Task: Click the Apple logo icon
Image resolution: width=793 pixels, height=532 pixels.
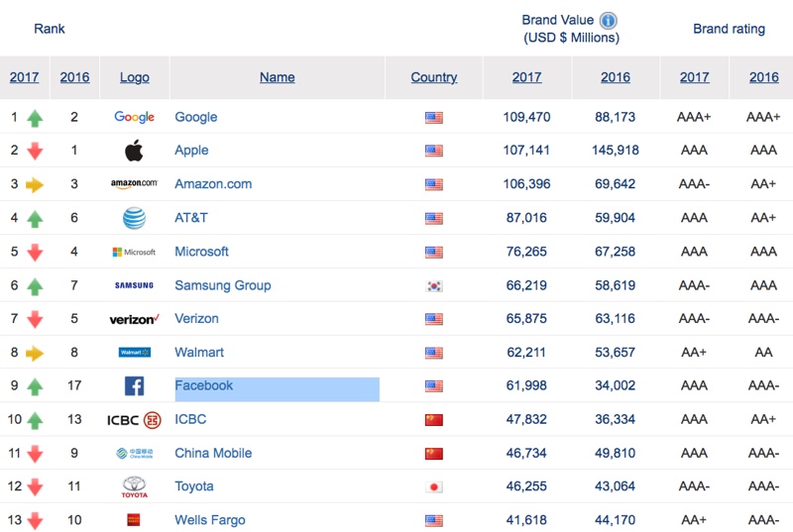Action: pos(134,151)
